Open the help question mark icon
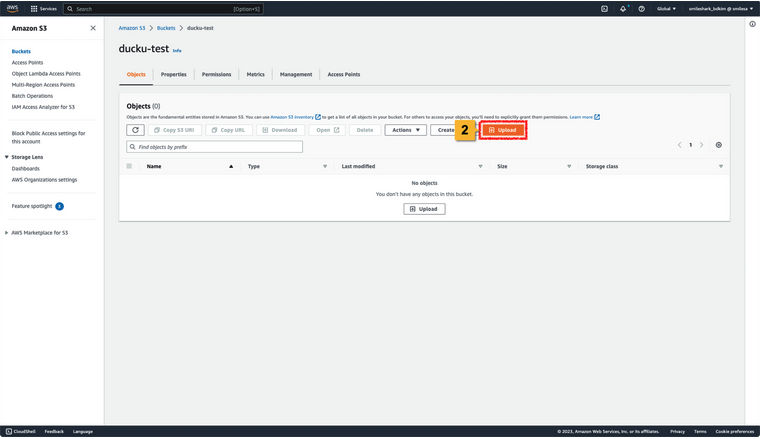The height and width of the screenshot is (439, 761). tap(641, 8)
